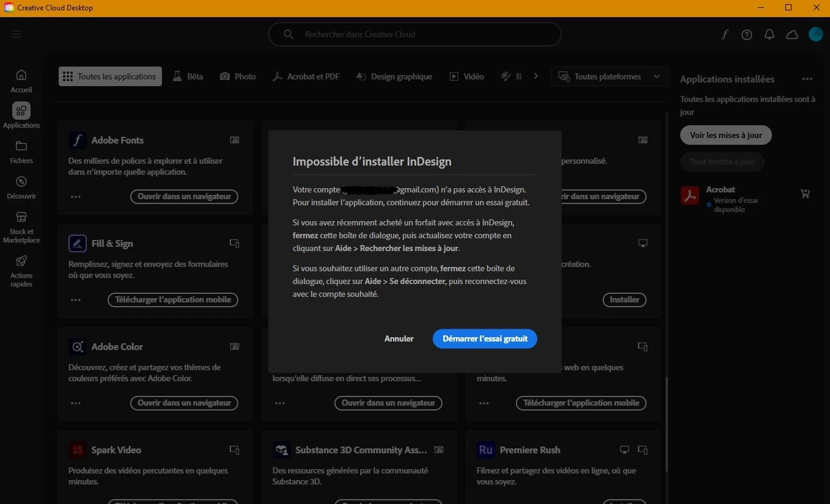Switch to the Bêta tab
This screenshot has width=830, height=504.
188,76
